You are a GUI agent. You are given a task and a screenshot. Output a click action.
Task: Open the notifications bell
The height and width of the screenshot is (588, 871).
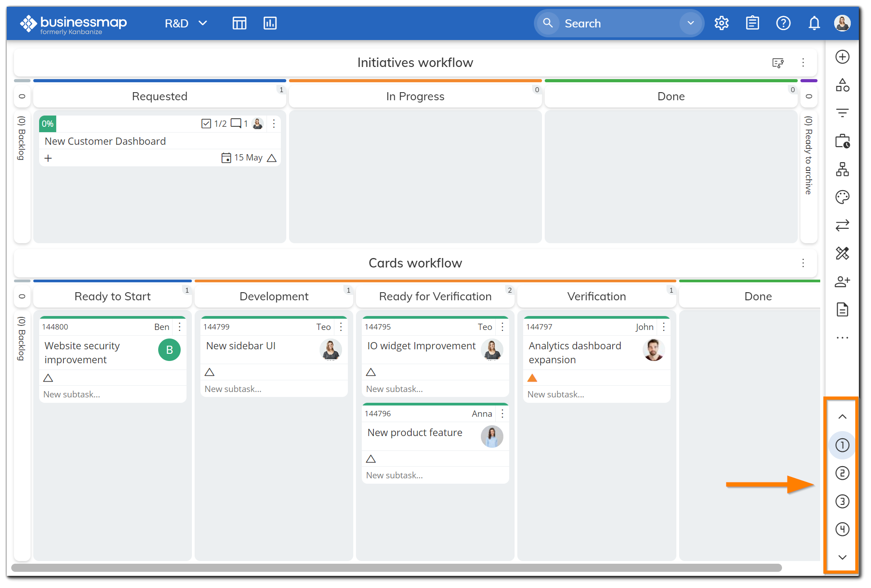point(814,23)
